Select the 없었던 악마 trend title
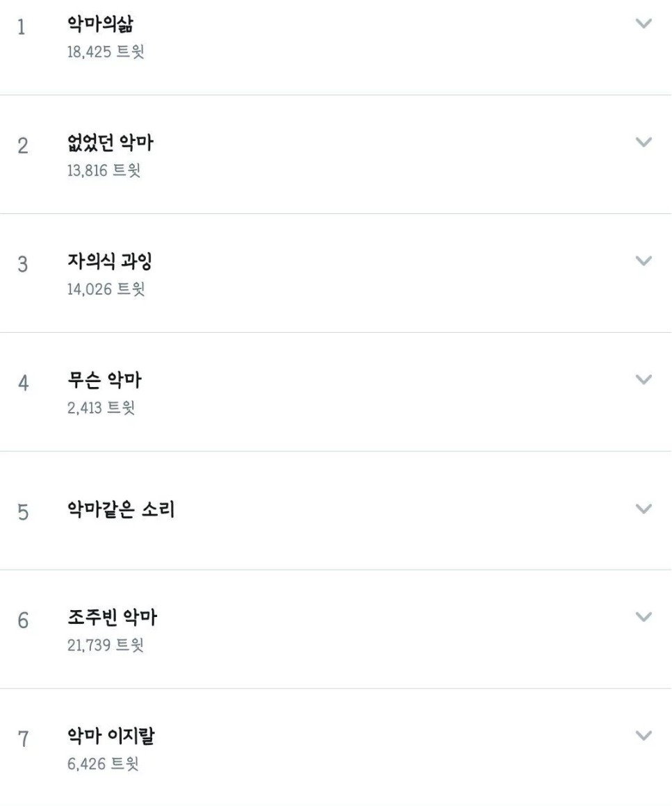Screen dimensions: 672x806 click(x=110, y=145)
